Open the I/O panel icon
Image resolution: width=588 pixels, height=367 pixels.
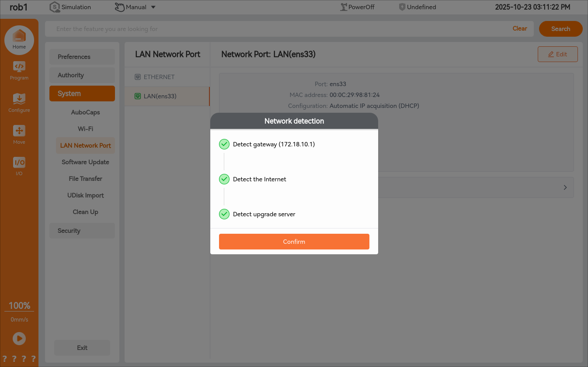pos(19,163)
